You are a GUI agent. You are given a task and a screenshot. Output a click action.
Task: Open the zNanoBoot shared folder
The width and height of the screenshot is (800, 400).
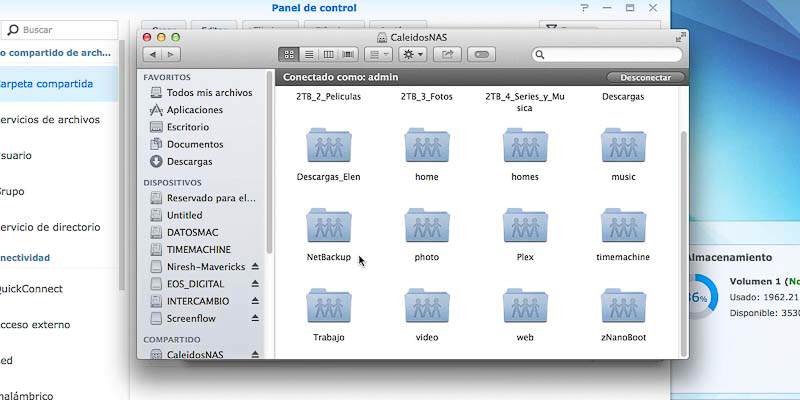point(623,315)
